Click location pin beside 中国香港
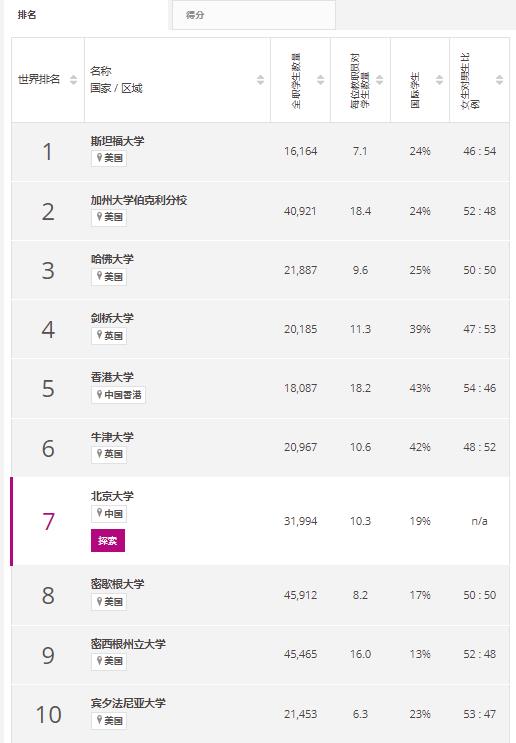516x743 pixels. pos(99,394)
